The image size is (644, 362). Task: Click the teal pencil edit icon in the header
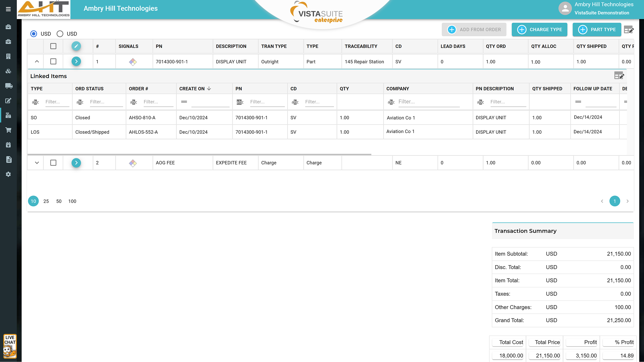76,46
